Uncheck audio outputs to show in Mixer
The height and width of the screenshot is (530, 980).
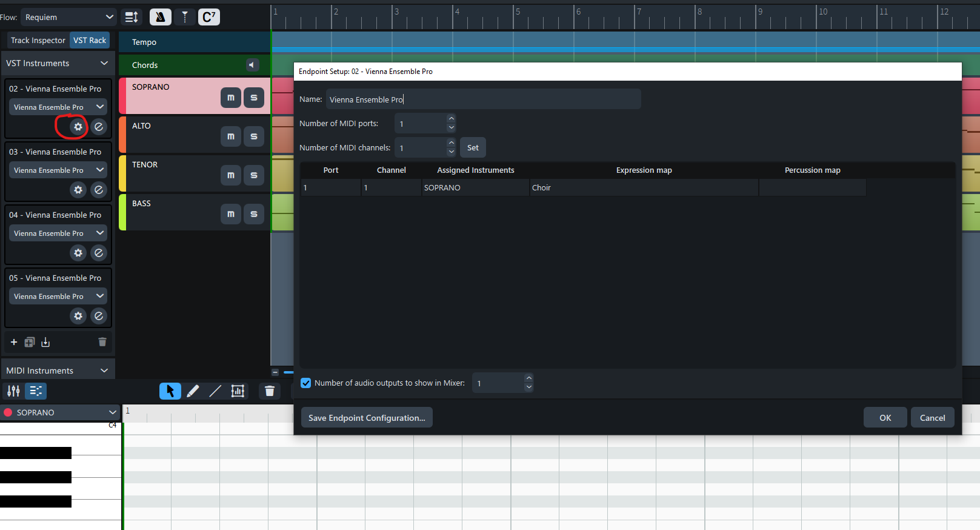306,383
